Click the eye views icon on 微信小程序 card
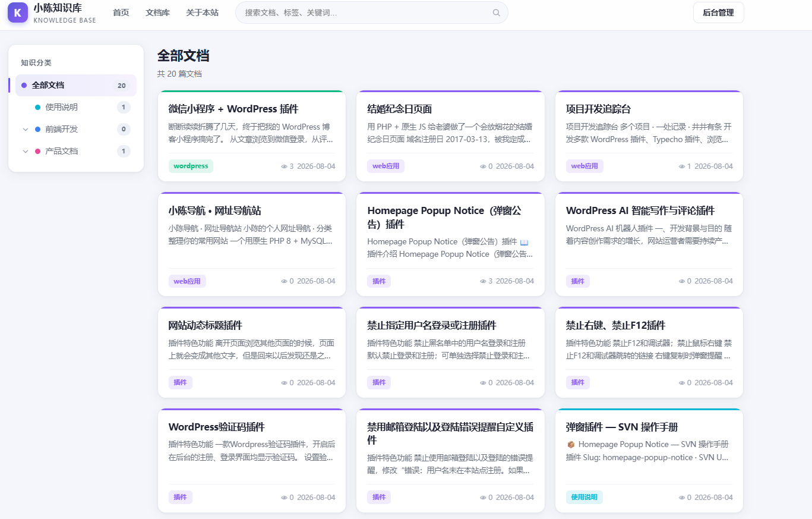 tap(284, 166)
